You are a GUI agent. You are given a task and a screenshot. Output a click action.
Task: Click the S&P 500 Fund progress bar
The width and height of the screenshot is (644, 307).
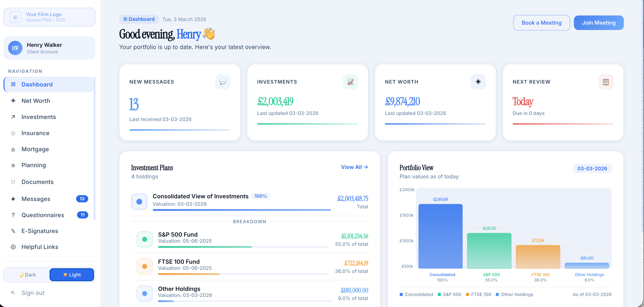point(243,247)
